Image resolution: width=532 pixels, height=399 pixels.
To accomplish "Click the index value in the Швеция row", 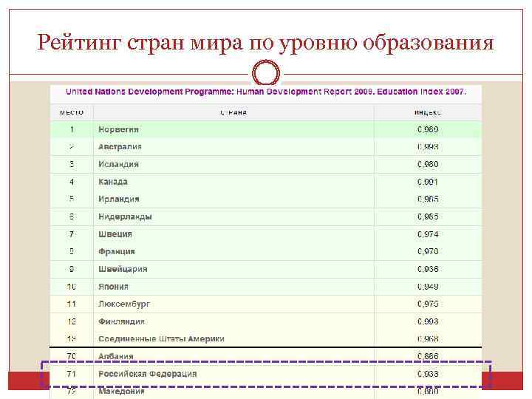I will [428, 234].
